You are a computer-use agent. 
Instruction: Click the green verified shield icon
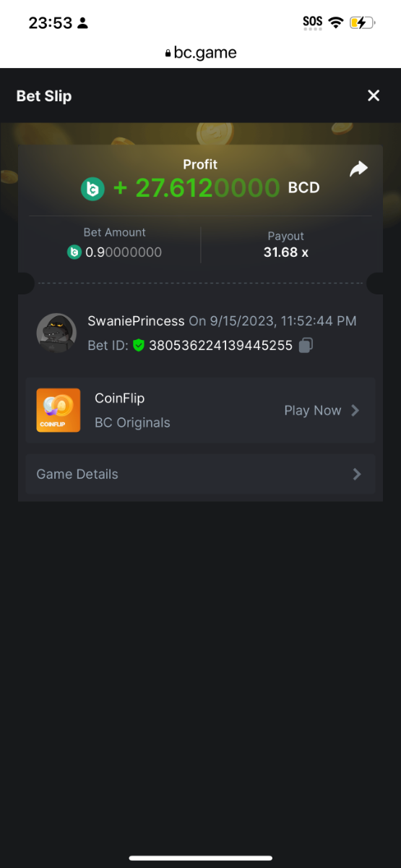[x=139, y=346]
